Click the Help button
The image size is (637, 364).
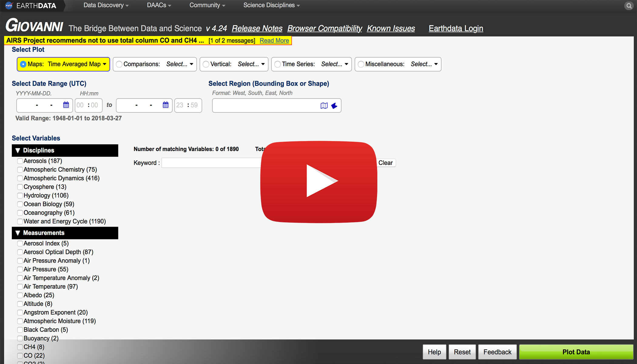(434, 352)
